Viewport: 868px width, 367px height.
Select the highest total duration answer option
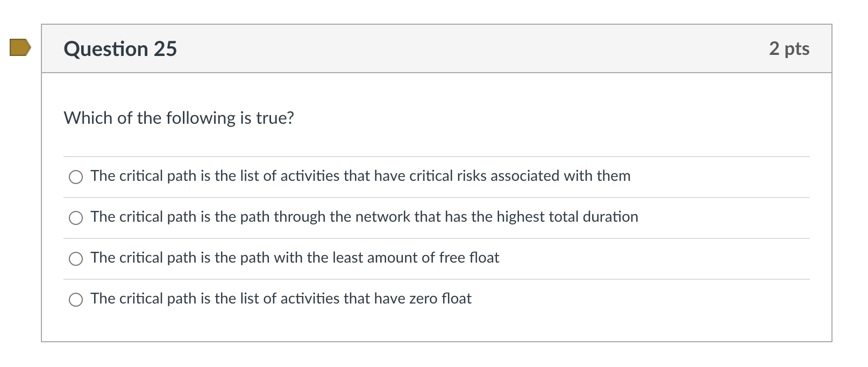(x=76, y=217)
